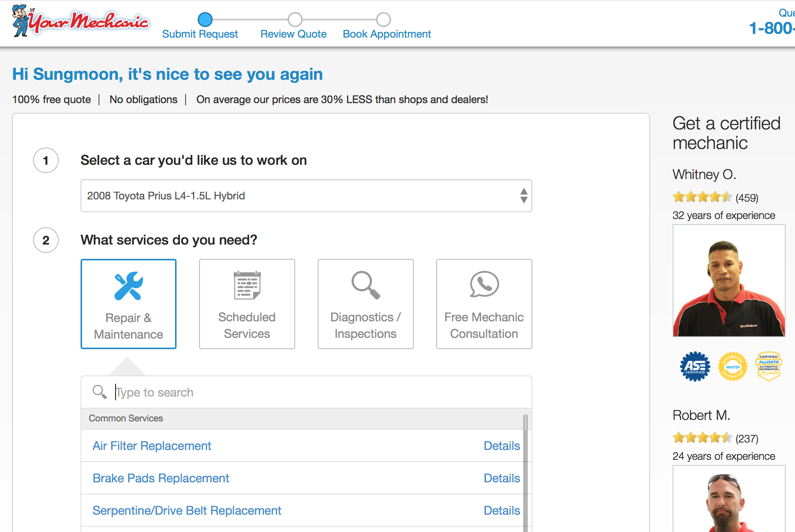Select the Submit Request step circle
795x532 pixels.
click(205, 19)
